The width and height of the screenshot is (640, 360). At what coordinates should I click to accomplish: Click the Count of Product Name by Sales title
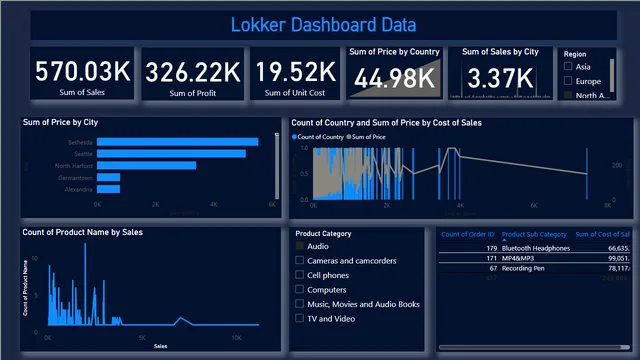(x=82, y=232)
